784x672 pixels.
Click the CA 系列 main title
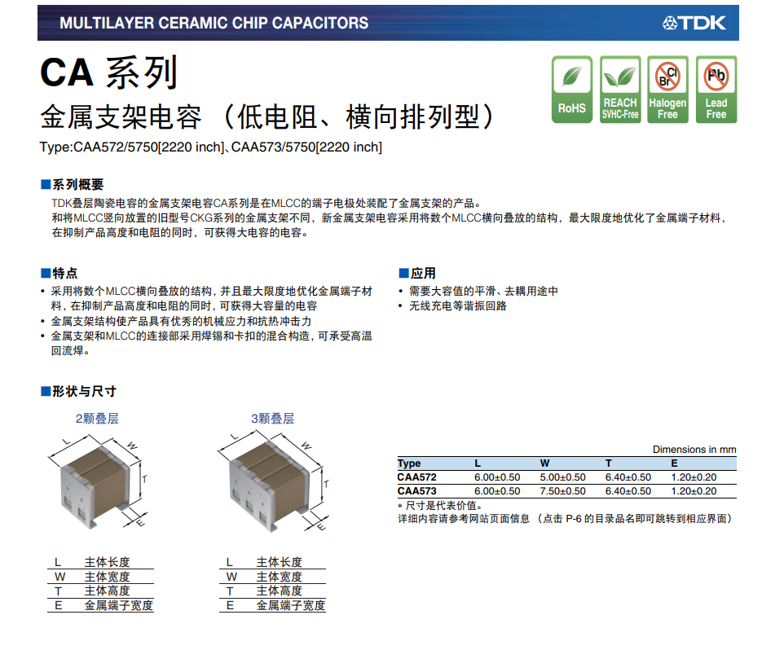[108, 73]
